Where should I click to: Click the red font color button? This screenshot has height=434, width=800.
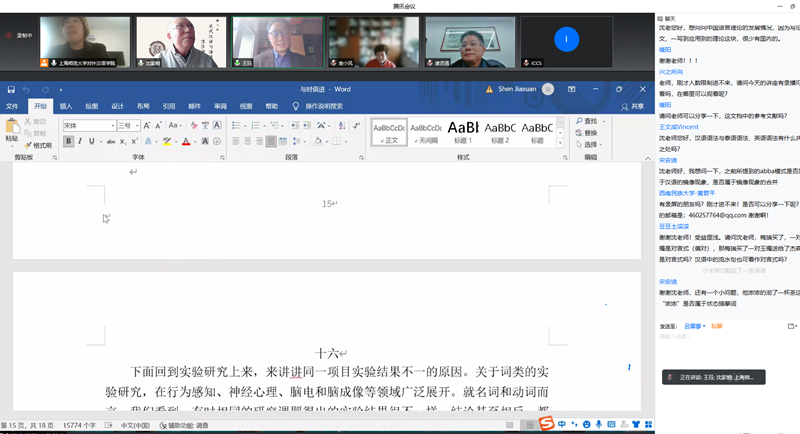187,141
